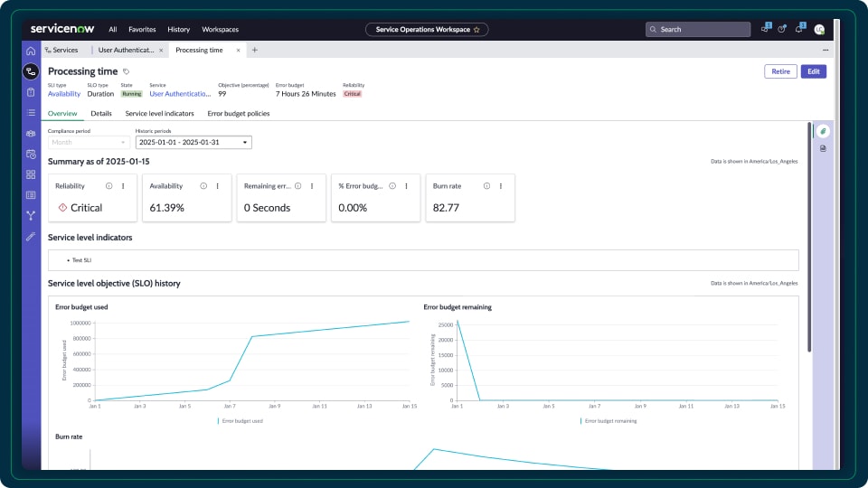Click the tag icon beside Processing time
Image resolution: width=868 pixels, height=488 pixels.
coord(127,71)
